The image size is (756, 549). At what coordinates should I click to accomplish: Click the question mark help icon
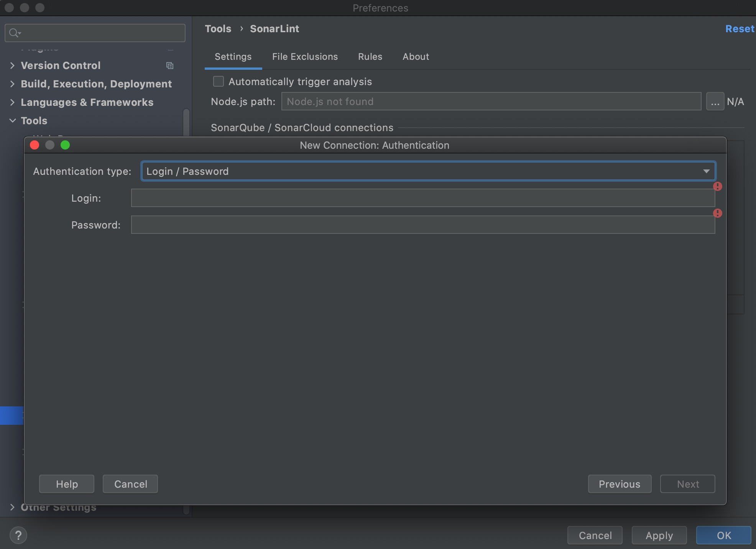18,535
